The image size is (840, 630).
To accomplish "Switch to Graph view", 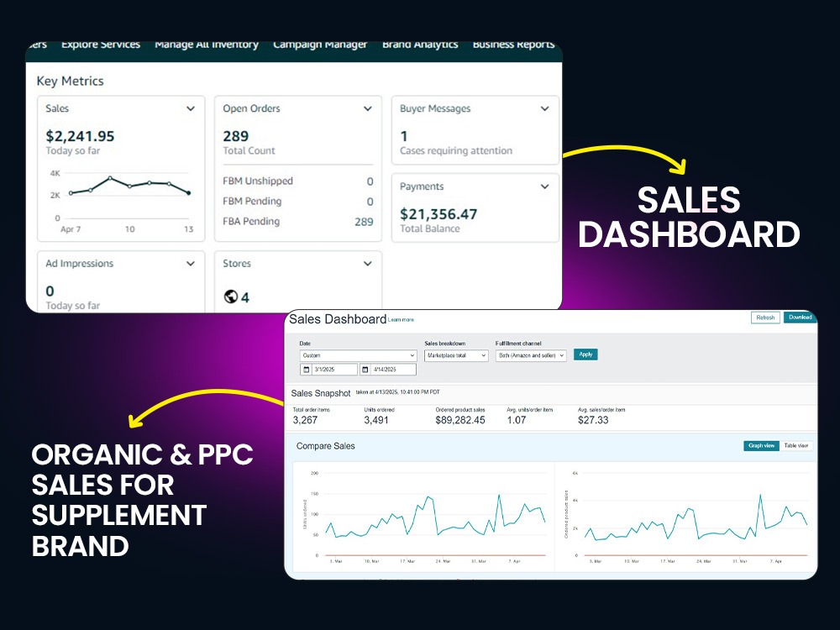I will [x=761, y=446].
